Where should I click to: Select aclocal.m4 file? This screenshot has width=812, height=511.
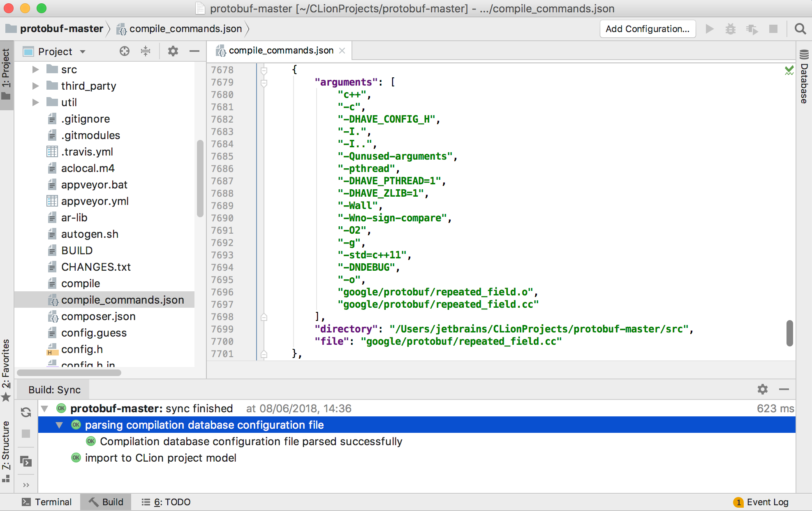88,168
